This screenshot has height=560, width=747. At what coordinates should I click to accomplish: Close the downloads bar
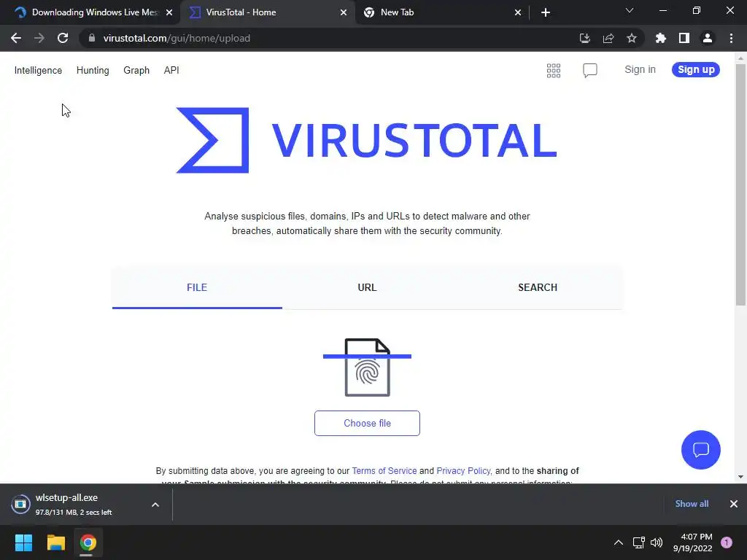coord(734,504)
